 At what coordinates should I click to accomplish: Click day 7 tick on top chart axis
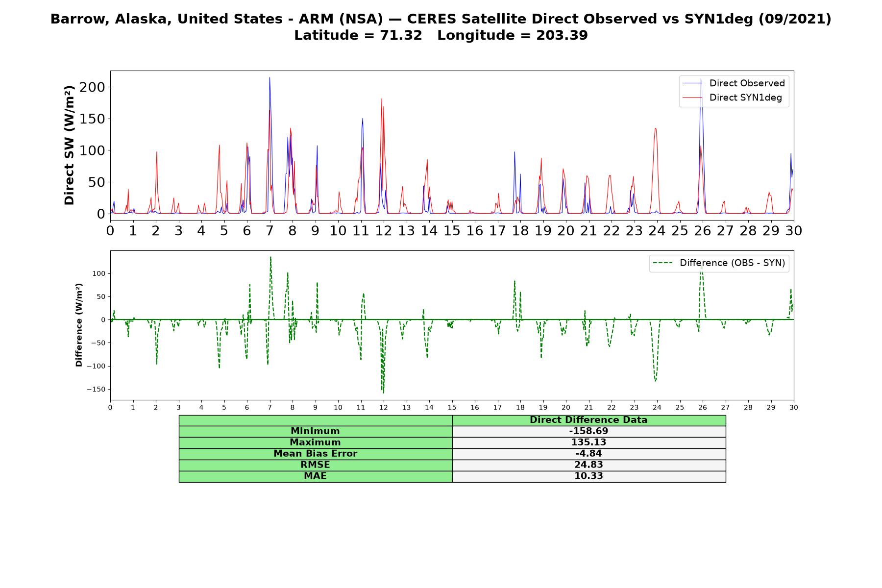tap(269, 230)
